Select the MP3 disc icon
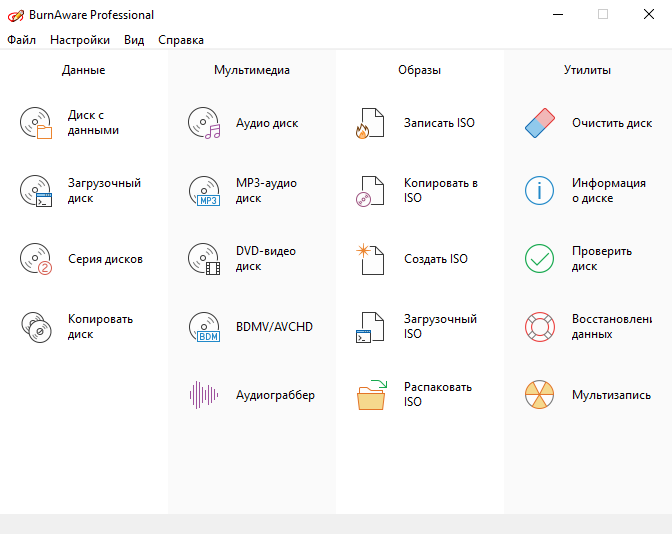 [204, 191]
